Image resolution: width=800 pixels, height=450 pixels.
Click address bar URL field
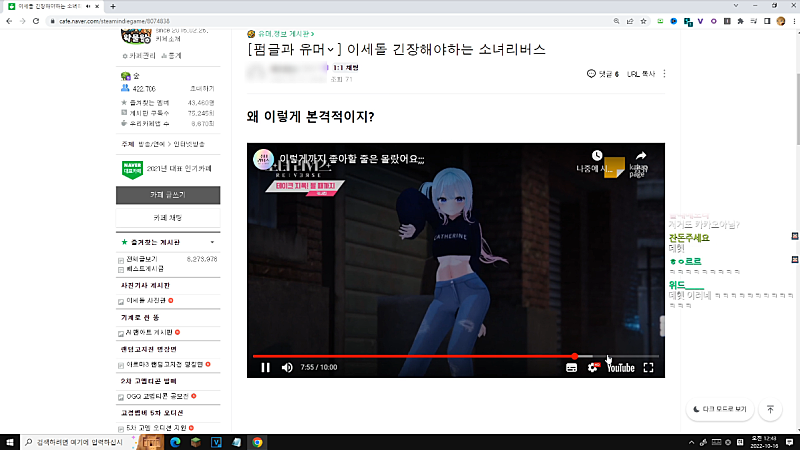(327, 21)
